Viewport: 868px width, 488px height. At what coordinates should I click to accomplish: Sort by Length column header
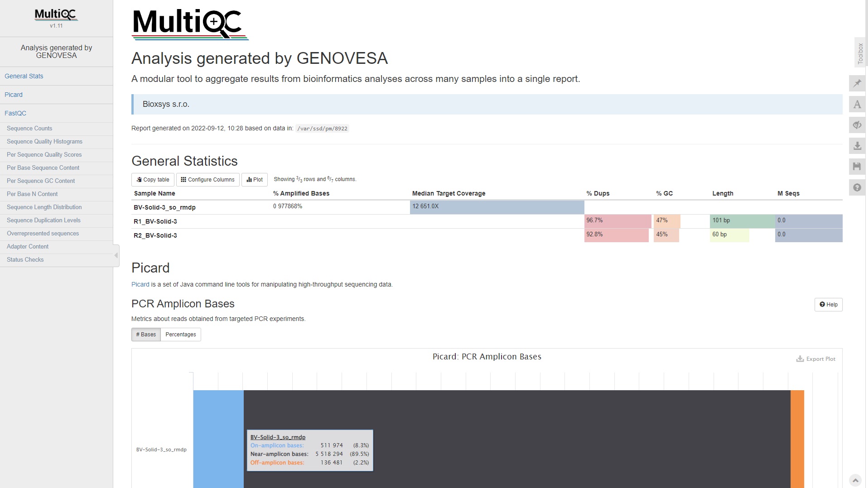(x=723, y=193)
